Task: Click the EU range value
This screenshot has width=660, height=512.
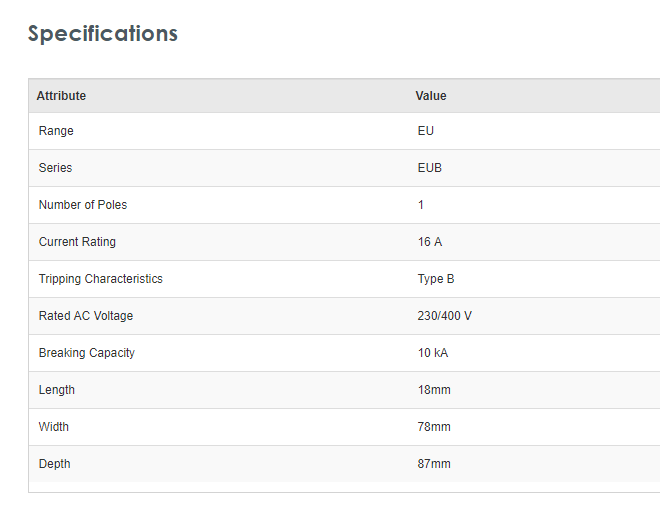Action: coord(426,131)
